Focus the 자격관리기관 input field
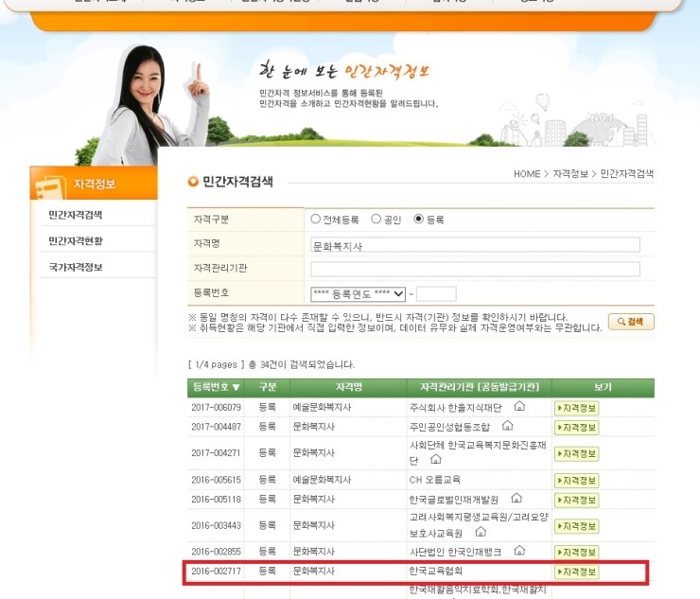The image size is (700, 599). coord(475,269)
